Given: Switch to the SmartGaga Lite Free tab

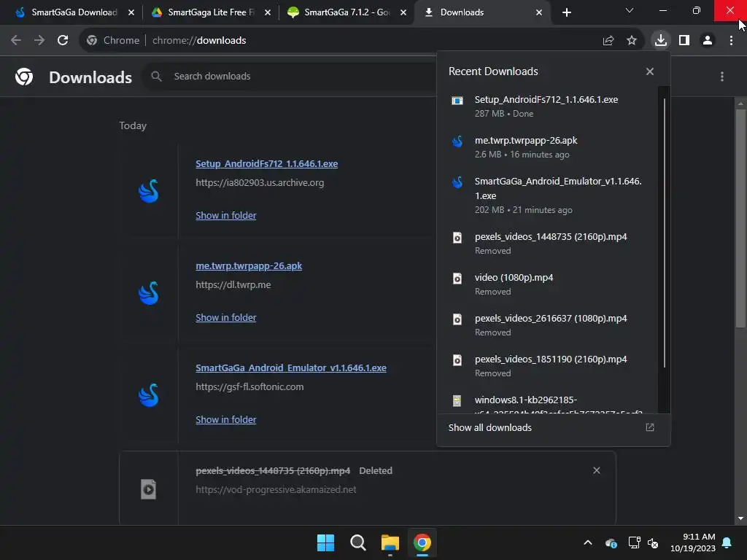Looking at the screenshot, I should pyautogui.click(x=209, y=12).
